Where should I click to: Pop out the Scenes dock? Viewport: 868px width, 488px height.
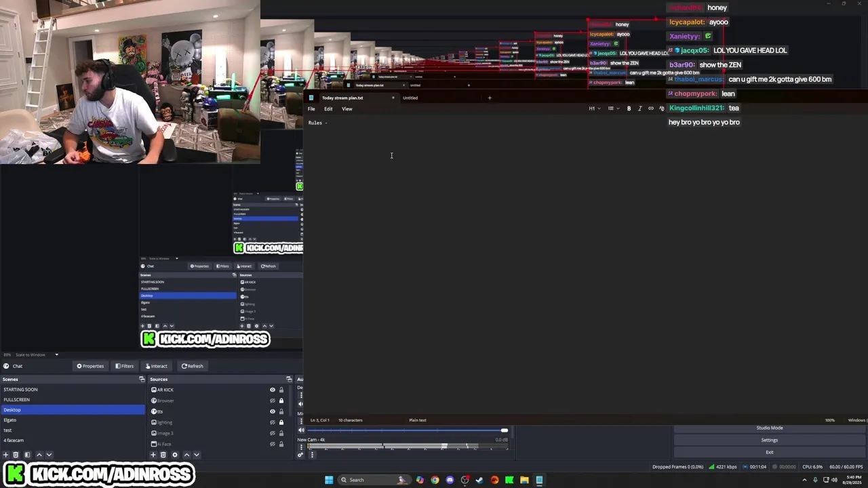[x=142, y=379]
